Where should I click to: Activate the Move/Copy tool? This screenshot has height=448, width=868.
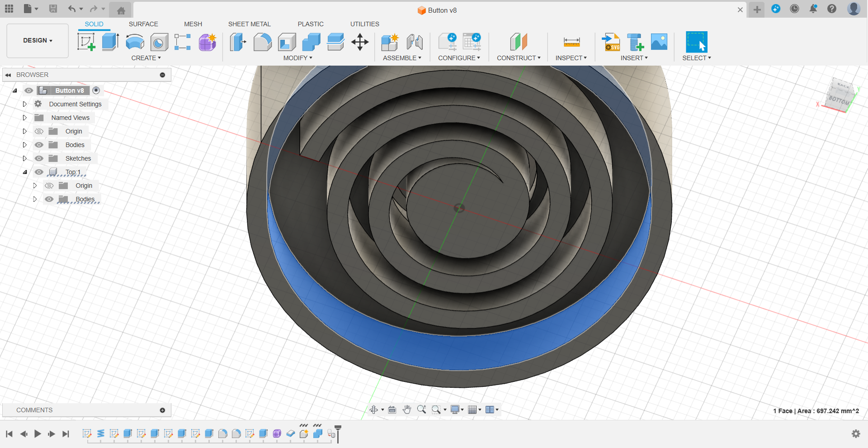coord(360,42)
